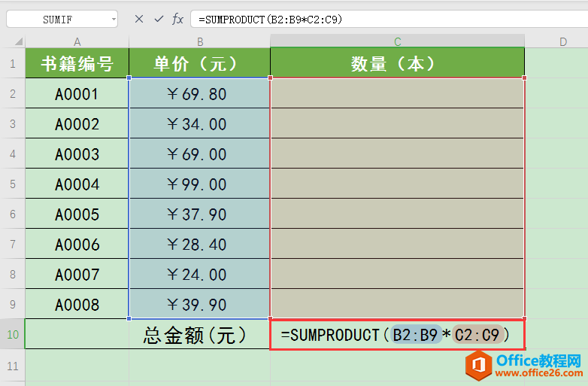Select price cell ￥39.90
This screenshot has height=386, width=588.
(199, 305)
